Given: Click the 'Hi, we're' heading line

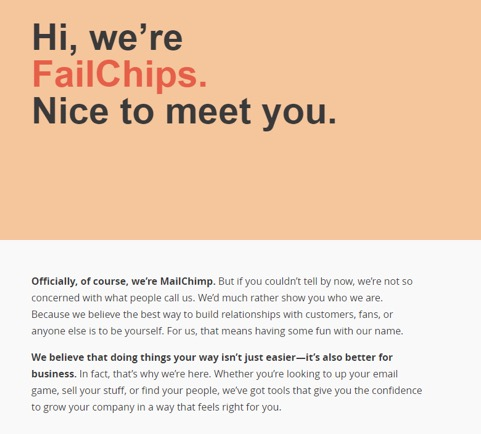Looking at the screenshot, I should coord(107,37).
